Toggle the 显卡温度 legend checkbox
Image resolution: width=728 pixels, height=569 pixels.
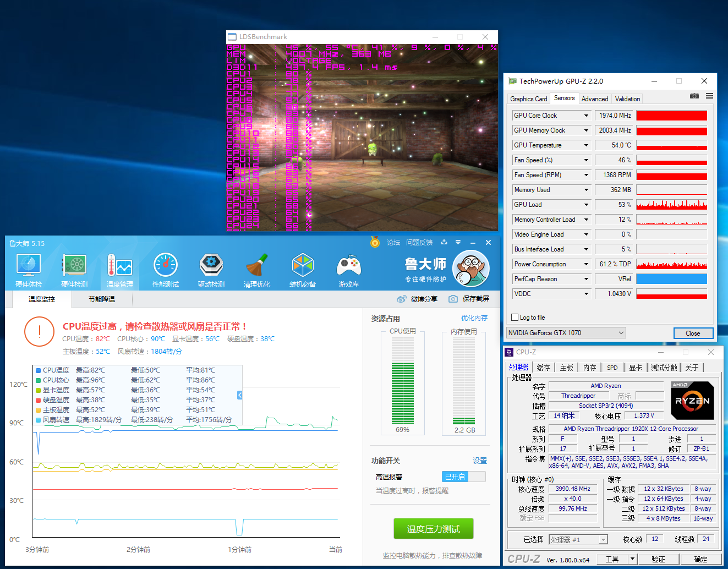38,390
